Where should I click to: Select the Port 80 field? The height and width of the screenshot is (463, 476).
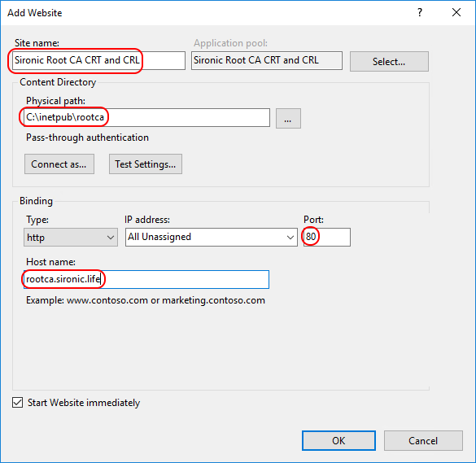tap(326, 237)
